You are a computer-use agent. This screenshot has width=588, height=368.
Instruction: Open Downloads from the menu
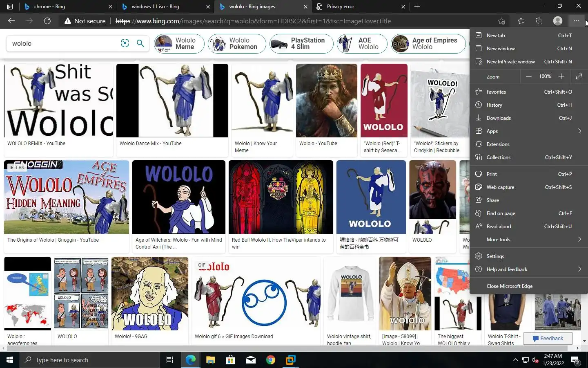point(529,118)
